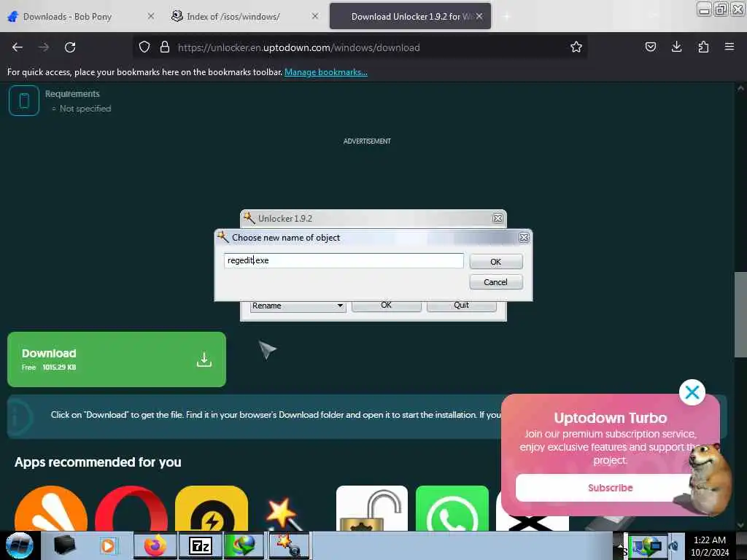Click the Not specified text

(85, 109)
